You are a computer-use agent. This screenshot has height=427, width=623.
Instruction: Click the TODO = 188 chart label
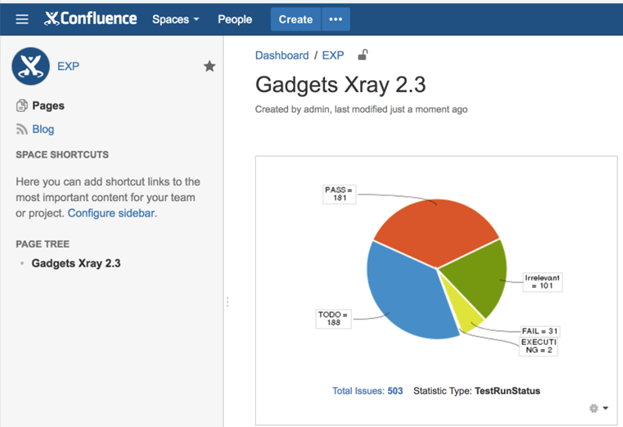pos(333,319)
